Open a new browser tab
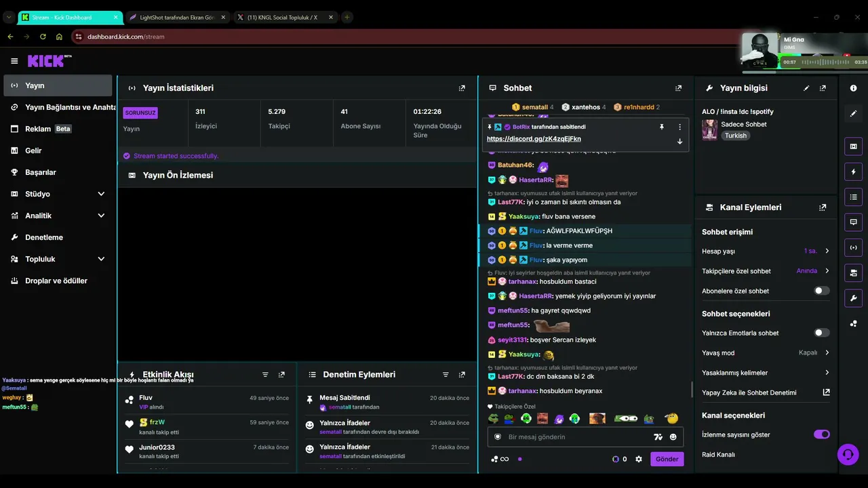This screenshot has height=488, width=868. [x=347, y=17]
